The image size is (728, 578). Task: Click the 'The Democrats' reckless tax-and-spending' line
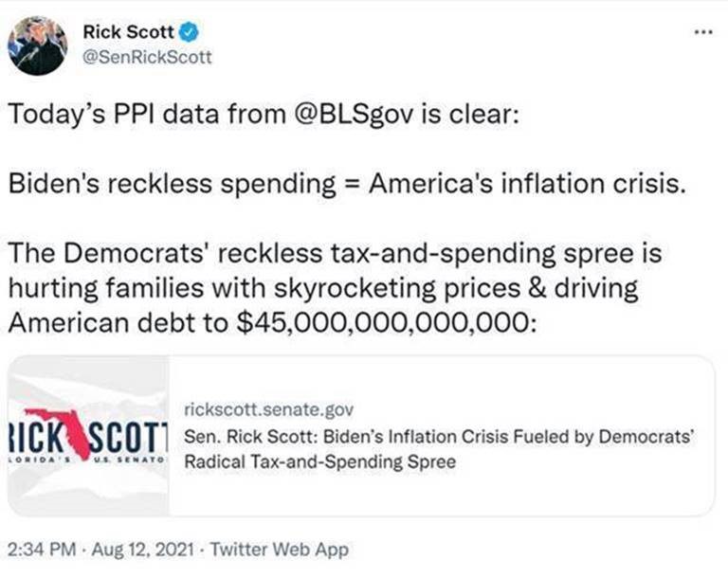[x=335, y=254]
